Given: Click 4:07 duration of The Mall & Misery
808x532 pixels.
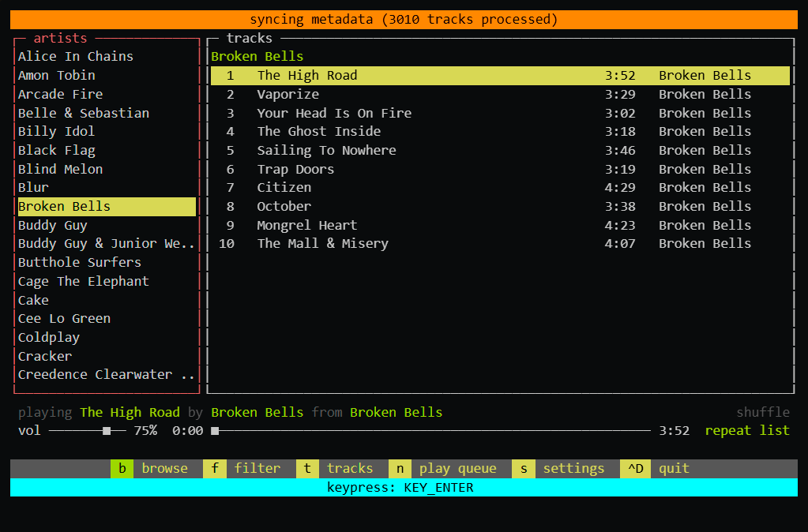Looking at the screenshot, I should (x=620, y=244).
